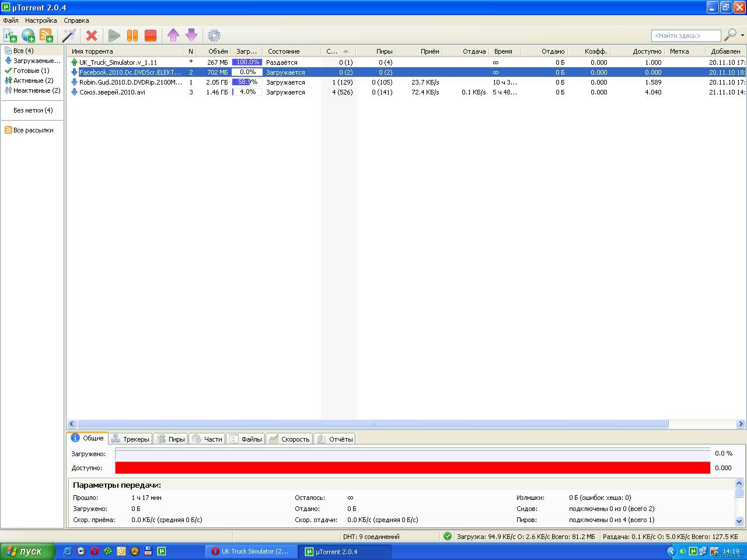Sort by the 'Доступно' column header

(638, 51)
